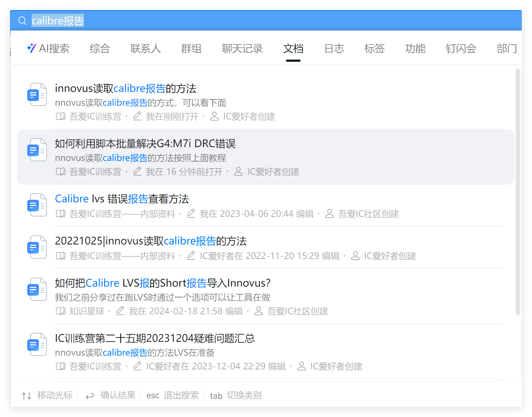The width and height of the screenshot is (532, 417).
Task: Click document icon of G4:M7i DRC错误 result
Action: point(37,150)
